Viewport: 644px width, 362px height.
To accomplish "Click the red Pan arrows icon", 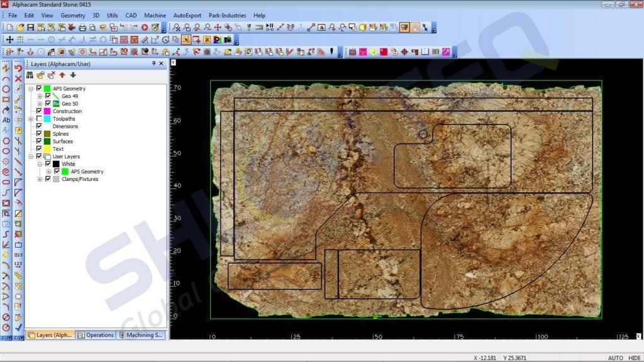I will (218, 28).
